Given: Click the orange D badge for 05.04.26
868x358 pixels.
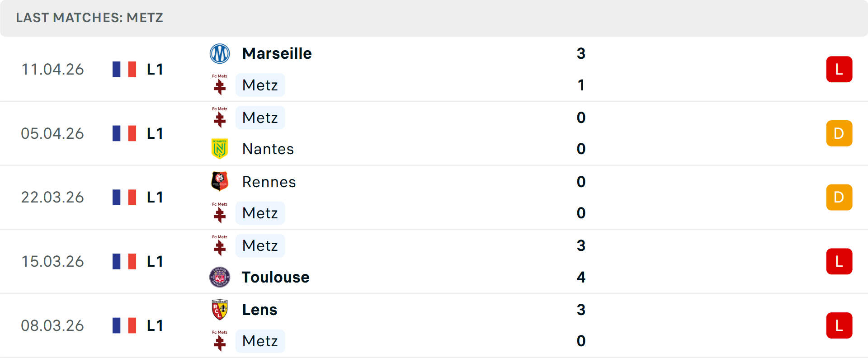Looking at the screenshot, I should coord(839,133).
